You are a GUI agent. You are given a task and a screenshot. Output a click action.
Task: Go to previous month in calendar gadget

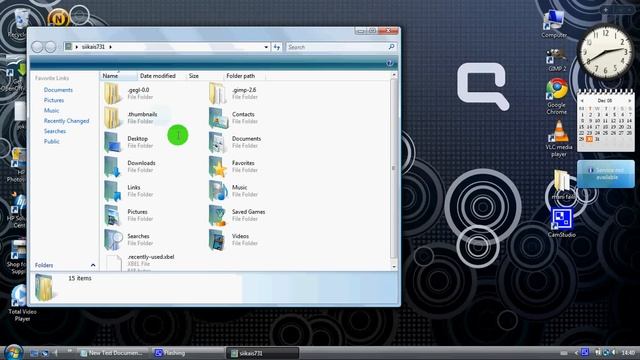point(582,100)
